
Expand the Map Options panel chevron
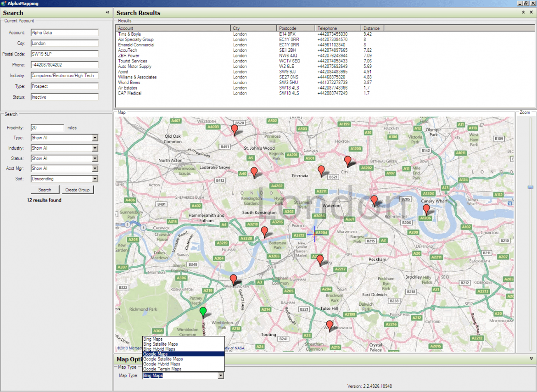click(531, 358)
